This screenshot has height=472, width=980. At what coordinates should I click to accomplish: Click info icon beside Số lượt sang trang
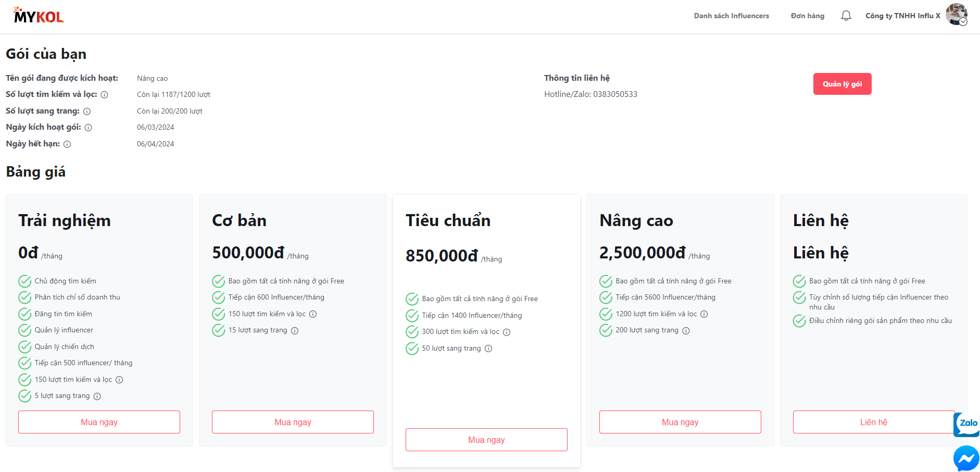tap(87, 111)
